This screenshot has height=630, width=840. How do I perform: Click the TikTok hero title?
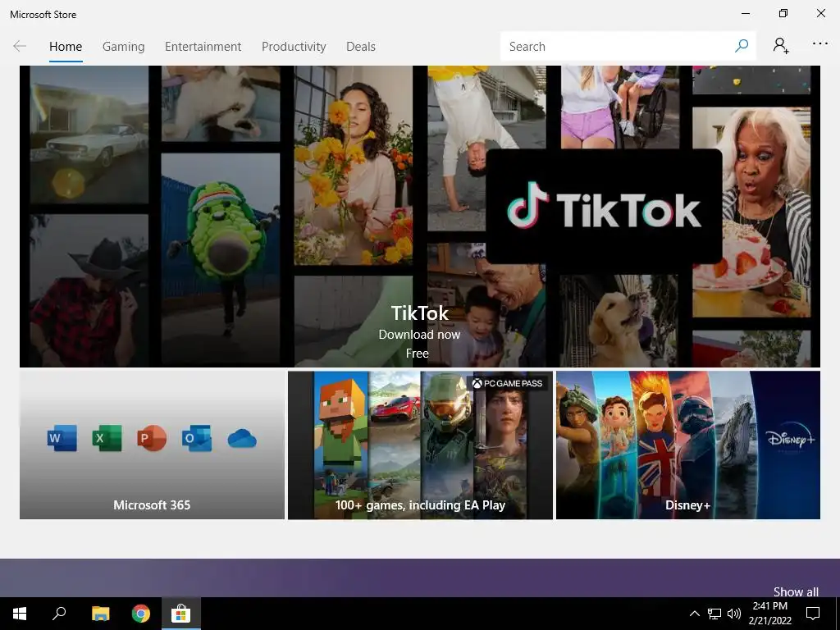tap(419, 313)
